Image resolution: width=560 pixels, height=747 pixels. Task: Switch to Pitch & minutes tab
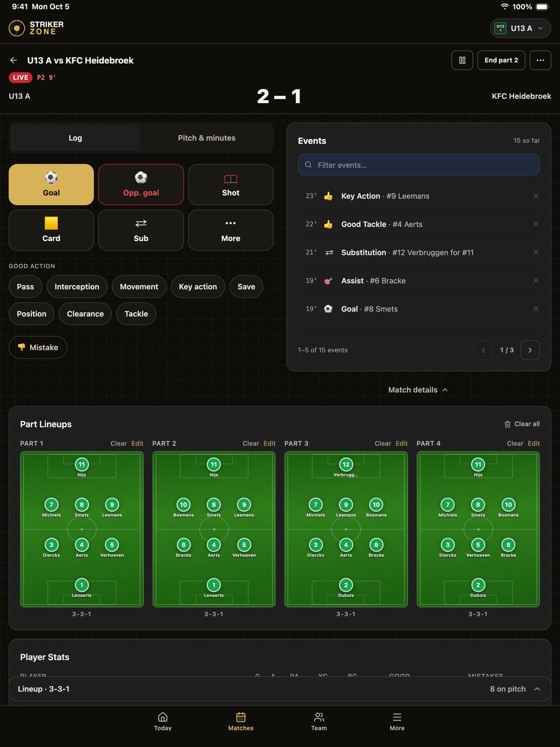(x=207, y=138)
